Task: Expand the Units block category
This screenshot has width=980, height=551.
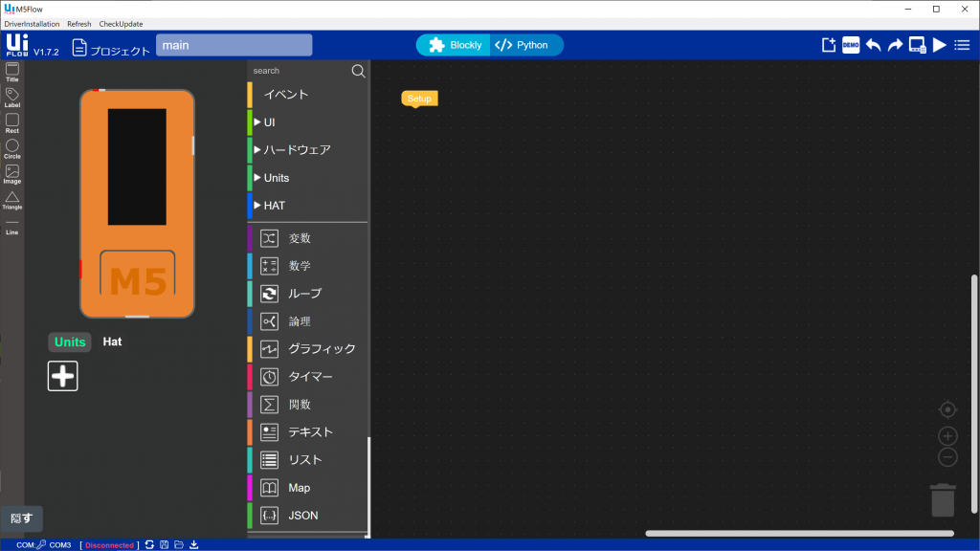Action: [x=276, y=177]
